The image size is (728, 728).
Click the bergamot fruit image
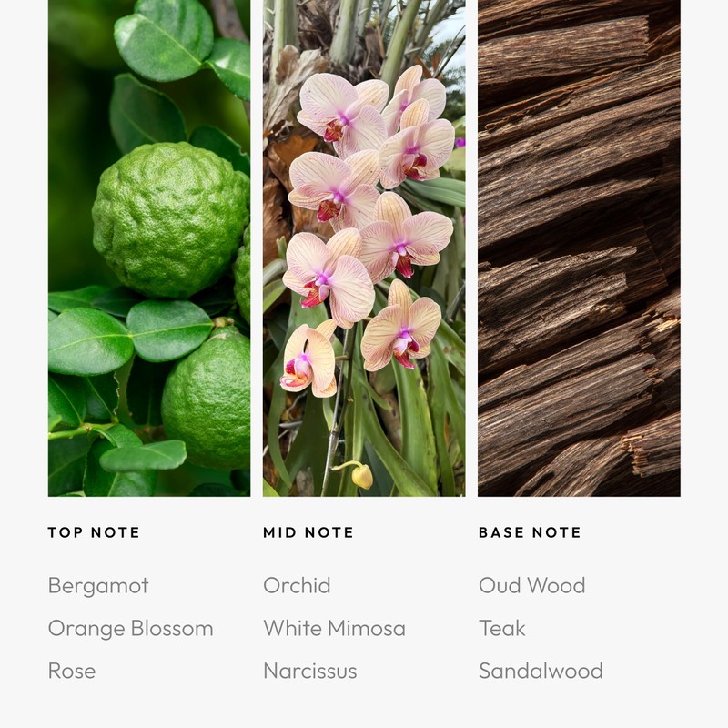(149, 248)
